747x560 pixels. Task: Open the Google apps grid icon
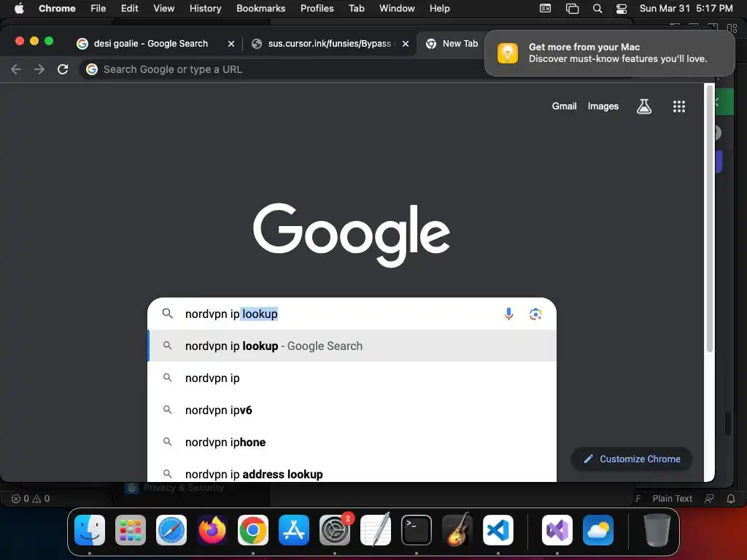coord(679,106)
